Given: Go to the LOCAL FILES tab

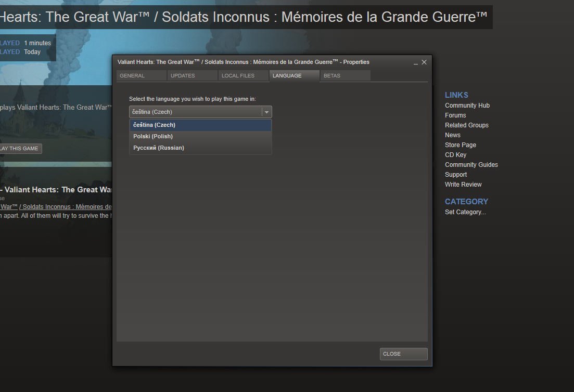Looking at the screenshot, I should (243, 76).
